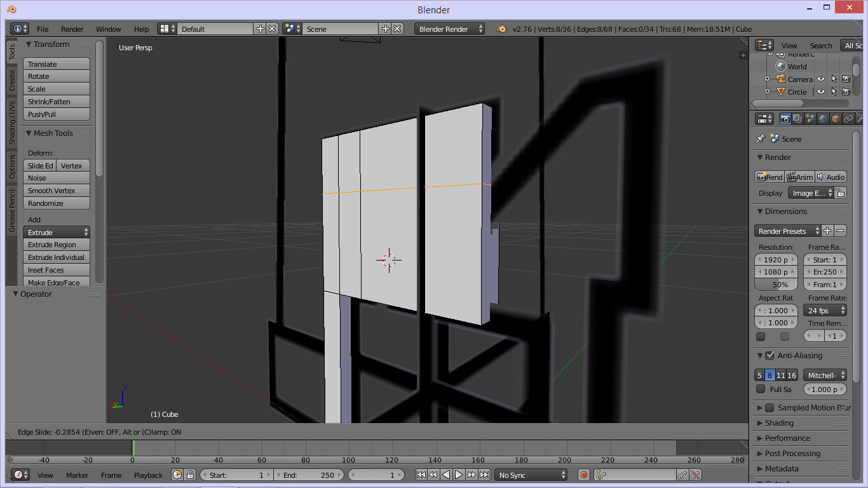The height and width of the screenshot is (488, 868).
Task: Add a new scene with plus button
Action: (385, 29)
